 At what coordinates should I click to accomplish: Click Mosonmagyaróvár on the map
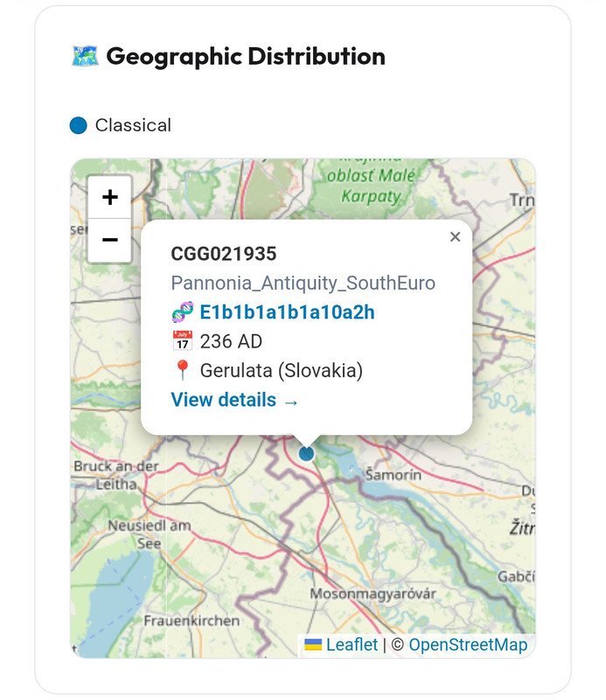pos(373,594)
